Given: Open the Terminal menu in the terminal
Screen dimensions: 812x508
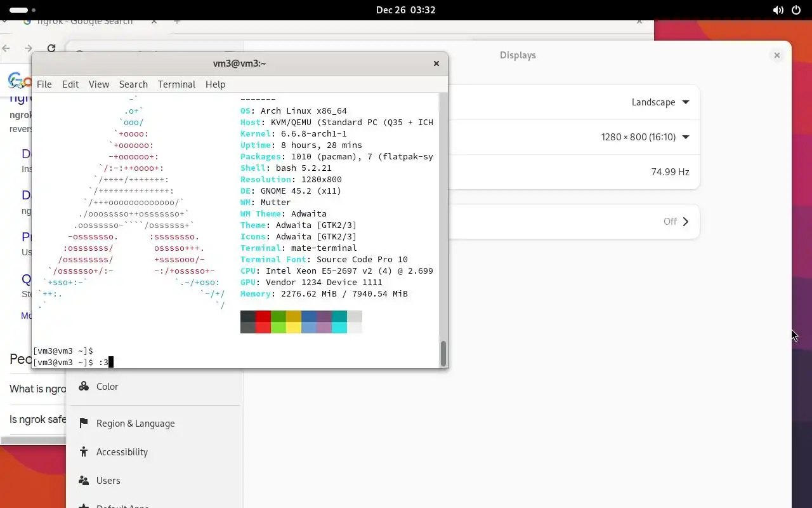Looking at the screenshot, I should point(176,84).
